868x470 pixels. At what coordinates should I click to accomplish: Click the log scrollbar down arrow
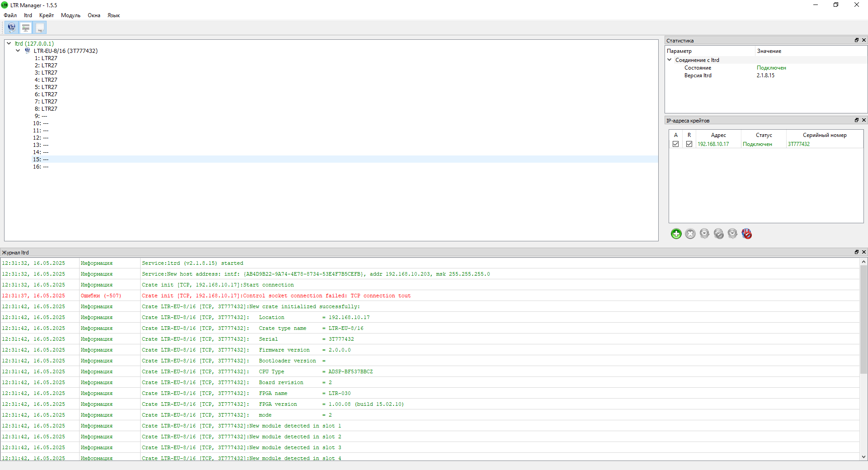[863, 457]
